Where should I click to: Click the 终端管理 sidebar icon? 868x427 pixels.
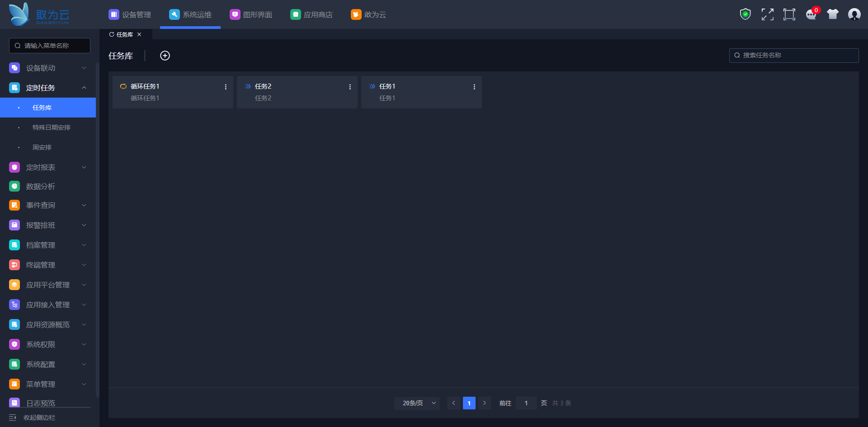pyautogui.click(x=14, y=265)
